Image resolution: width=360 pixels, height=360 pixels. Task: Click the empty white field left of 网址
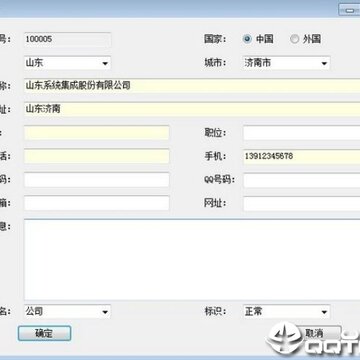(97, 203)
